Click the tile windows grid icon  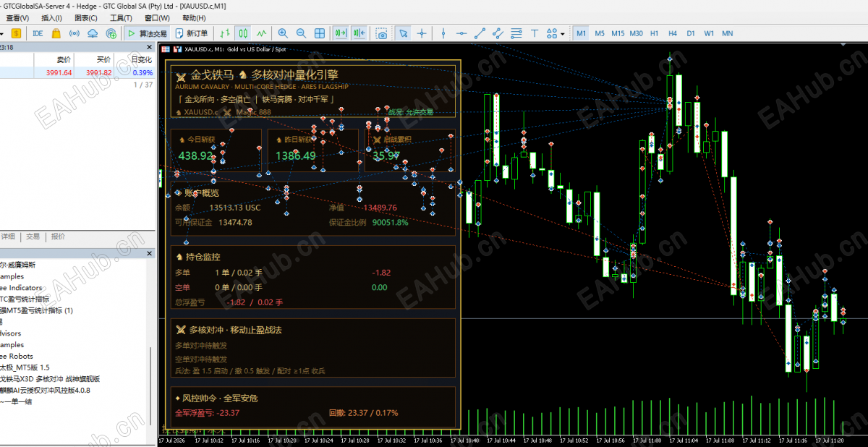pos(319,33)
